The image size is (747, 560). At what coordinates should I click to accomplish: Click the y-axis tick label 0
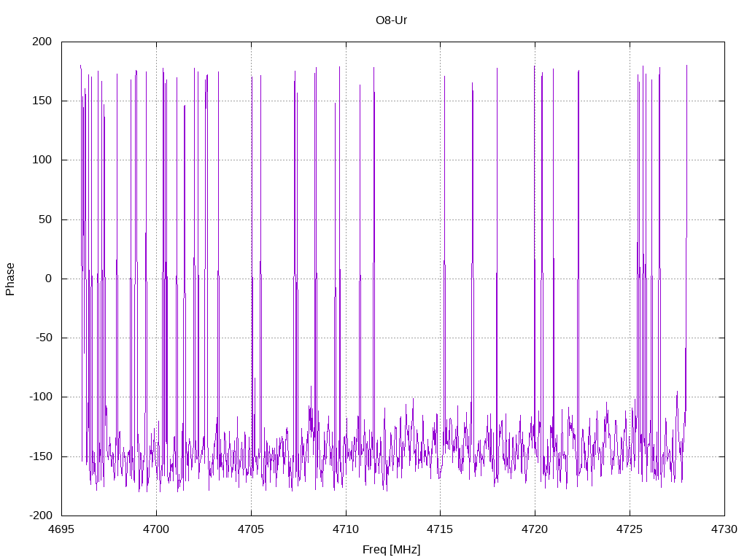49,279
